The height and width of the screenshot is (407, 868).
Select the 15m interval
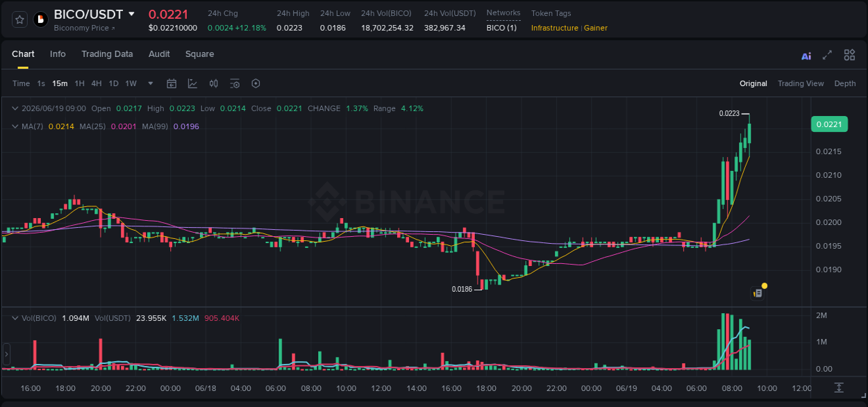(x=60, y=83)
